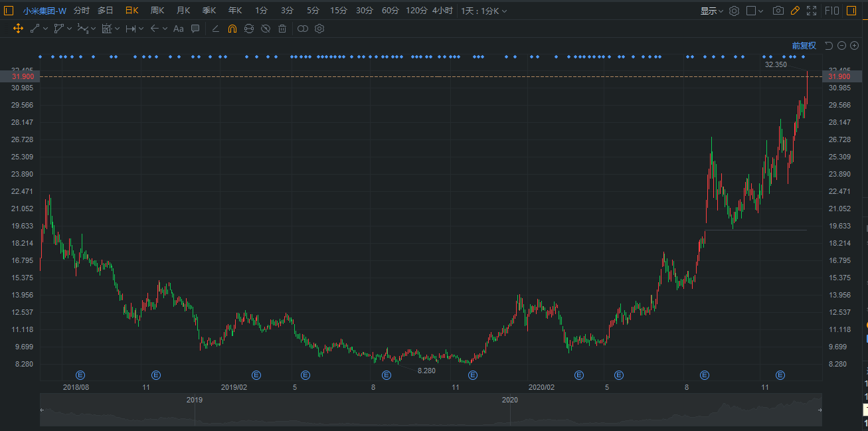
Task: Select the 3分 timeframe
Action: pos(287,11)
